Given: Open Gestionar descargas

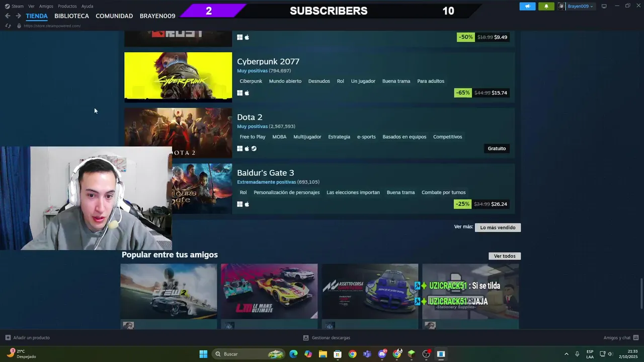Looking at the screenshot, I should 327,338.
